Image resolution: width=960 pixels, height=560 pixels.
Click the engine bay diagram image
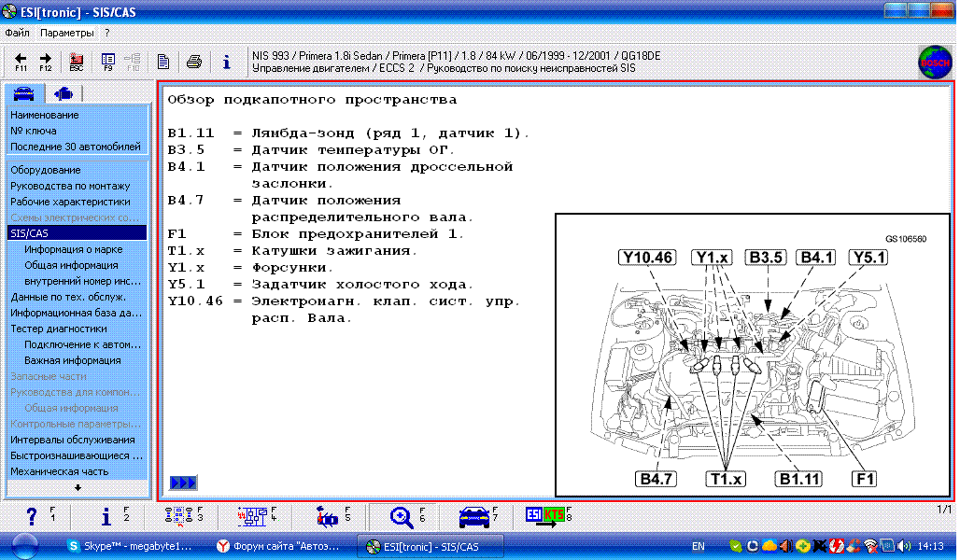coord(753,355)
